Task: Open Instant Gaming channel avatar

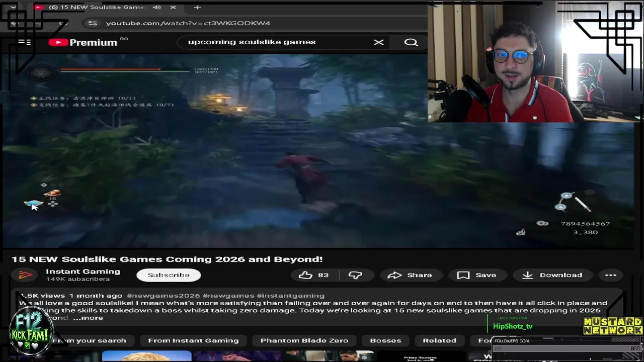Action: (x=25, y=275)
